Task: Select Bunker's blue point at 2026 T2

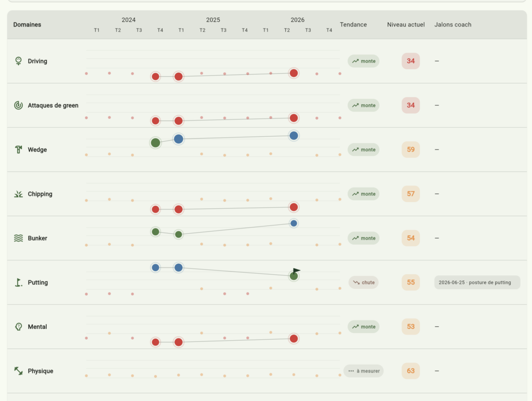Action: click(294, 223)
